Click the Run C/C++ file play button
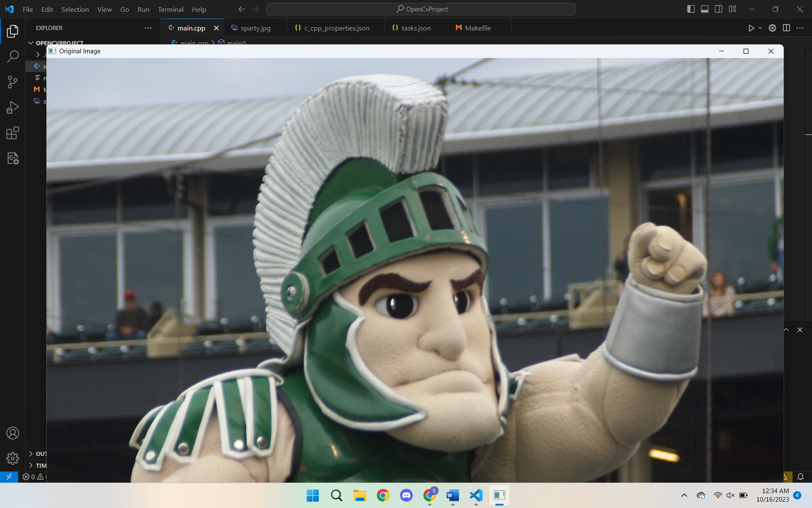 pyautogui.click(x=751, y=28)
